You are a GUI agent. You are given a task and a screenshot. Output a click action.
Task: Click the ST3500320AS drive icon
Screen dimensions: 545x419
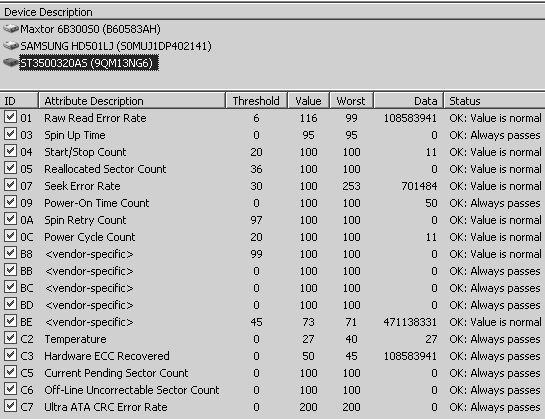click(11, 63)
